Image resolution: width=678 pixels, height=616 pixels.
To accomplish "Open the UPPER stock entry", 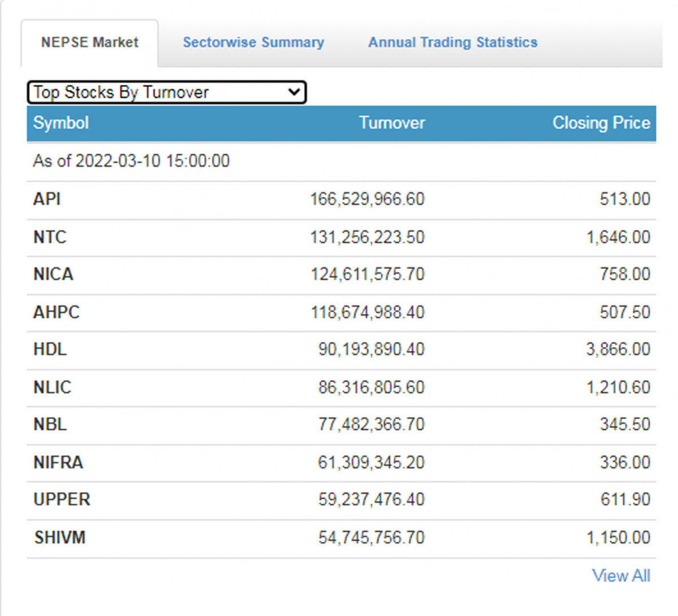I will pos(62,500).
